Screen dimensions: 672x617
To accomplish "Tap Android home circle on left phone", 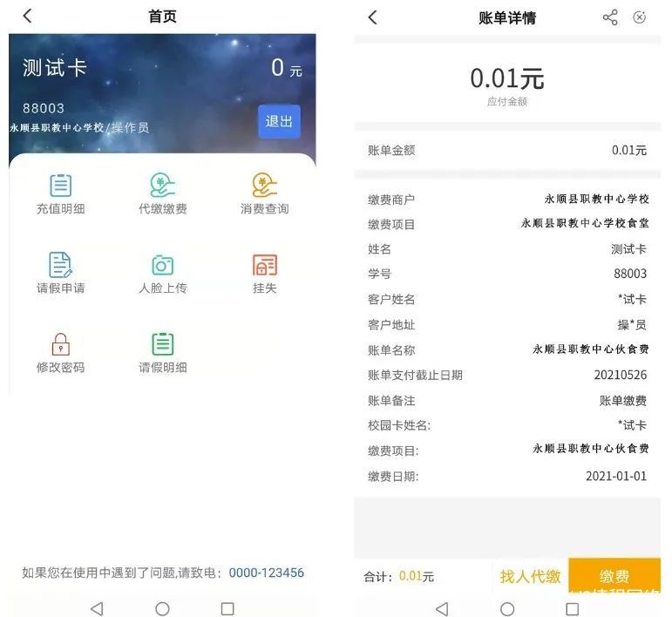I will (162, 608).
